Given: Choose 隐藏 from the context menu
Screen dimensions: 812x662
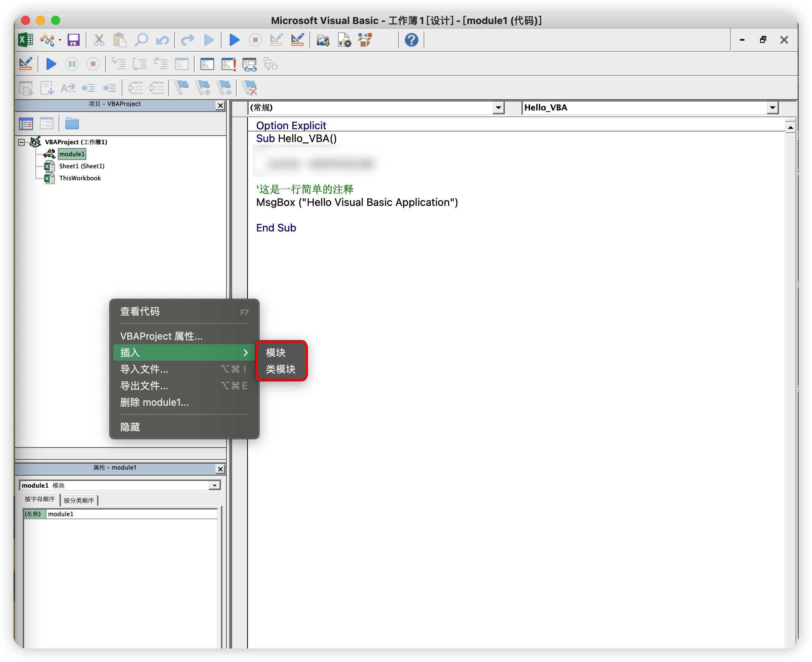Looking at the screenshot, I should click(184, 427).
